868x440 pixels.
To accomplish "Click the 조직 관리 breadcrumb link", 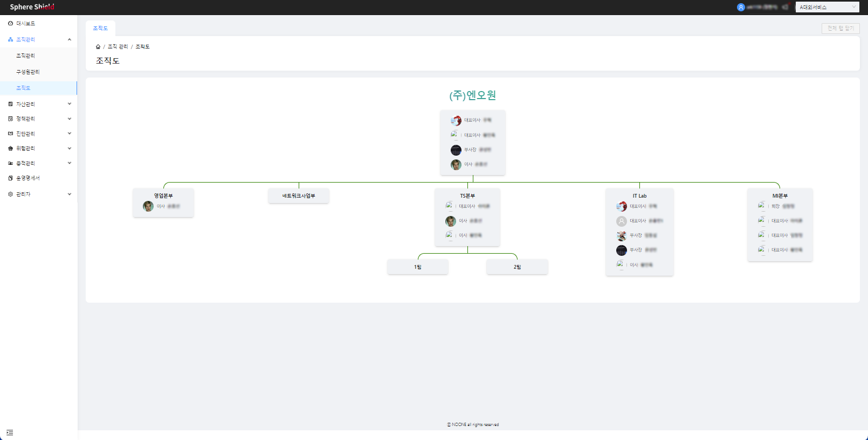I will pyautogui.click(x=118, y=47).
